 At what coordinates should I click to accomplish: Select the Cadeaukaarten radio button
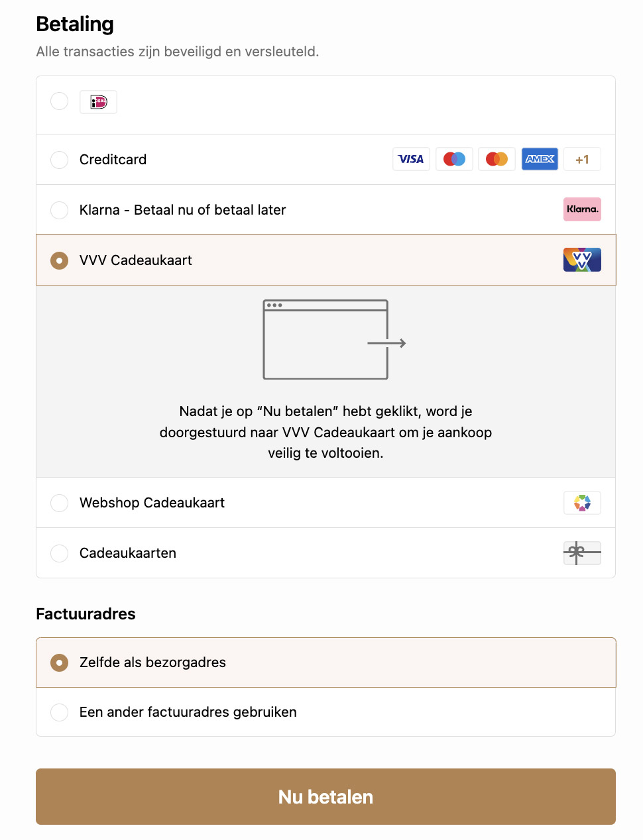pyautogui.click(x=60, y=553)
